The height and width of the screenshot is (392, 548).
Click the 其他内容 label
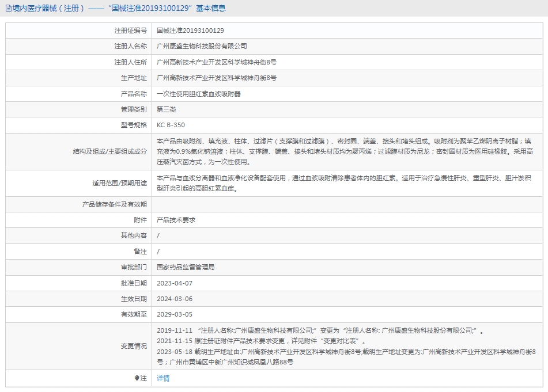(x=134, y=235)
